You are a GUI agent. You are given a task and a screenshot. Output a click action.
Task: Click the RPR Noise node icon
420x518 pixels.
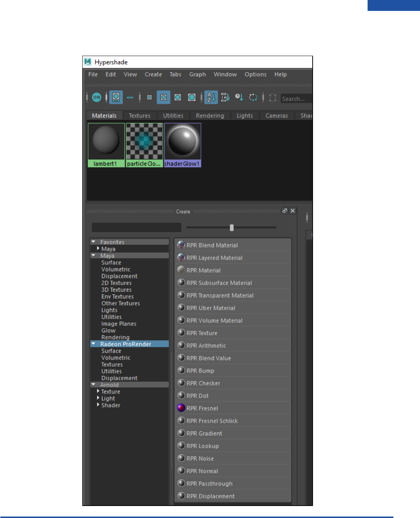(x=181, y=458)
